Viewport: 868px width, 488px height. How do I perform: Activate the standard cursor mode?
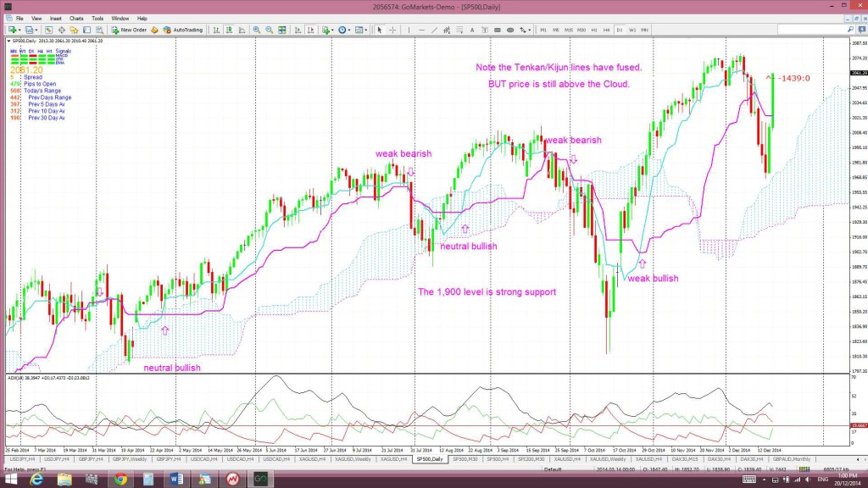click(x=380, y=30)
